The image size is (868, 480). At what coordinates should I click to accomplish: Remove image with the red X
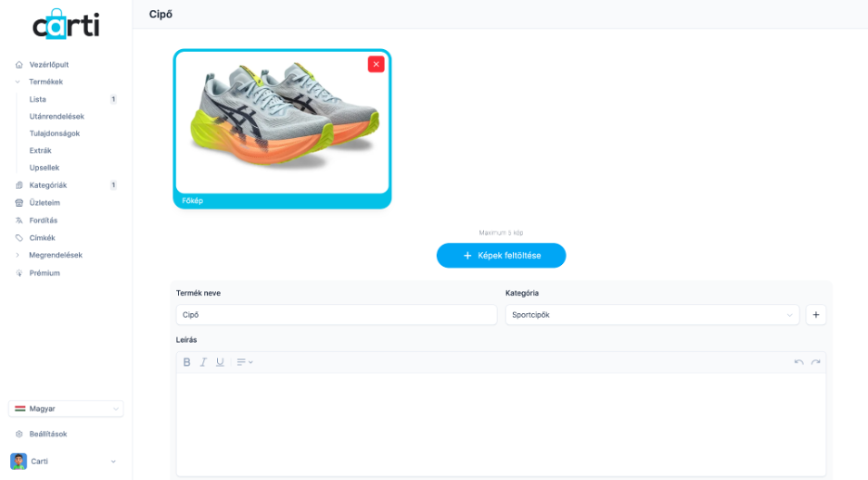click(x=376, y=64)
